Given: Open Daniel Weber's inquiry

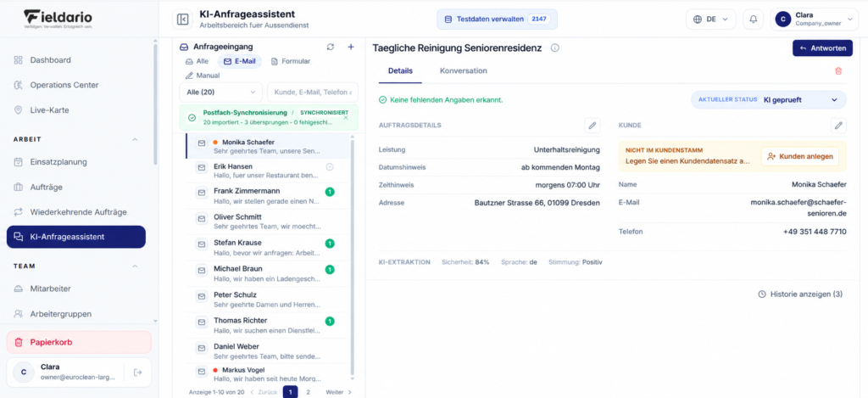Looking at the screenshot, I should pos(268,350).
